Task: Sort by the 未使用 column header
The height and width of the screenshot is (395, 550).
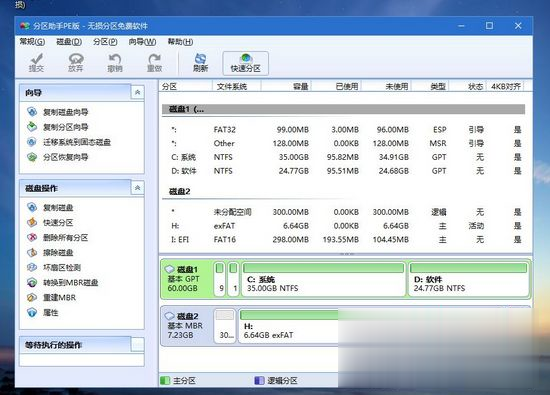Action: (x=386, y=86)
